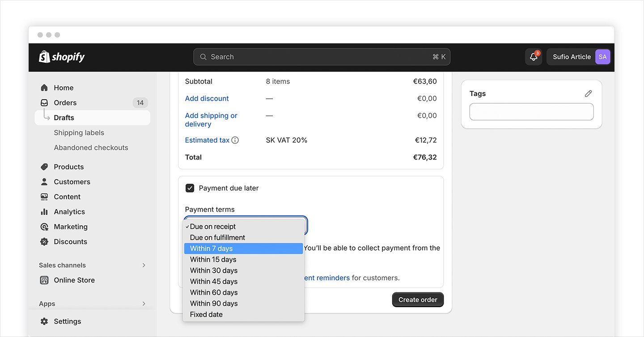Click the Shopify logo in the header
The image size is (644, 337).
[x=62, y=57]
